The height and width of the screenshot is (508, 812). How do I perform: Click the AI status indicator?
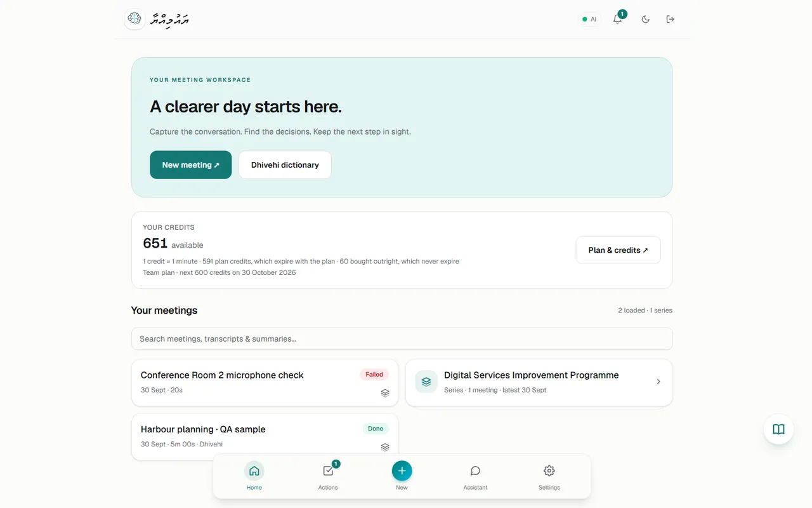coord(589,19)
